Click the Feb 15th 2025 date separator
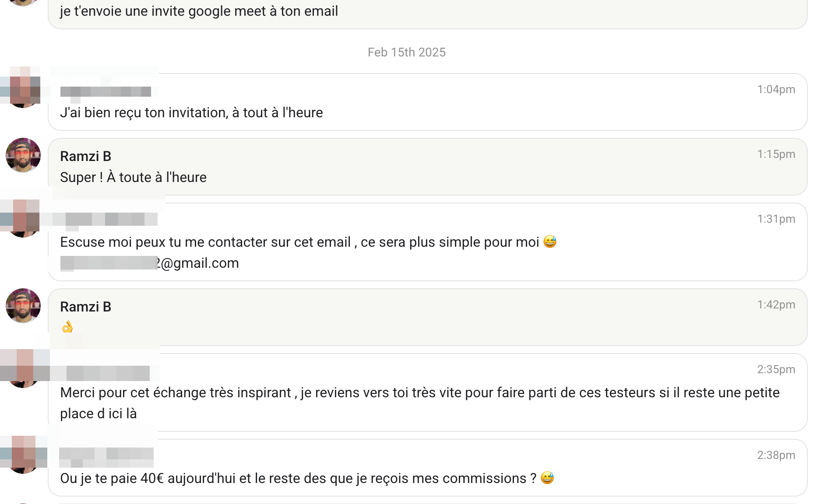Image resolution: width=817 pixels, height=504 pixels. tap(406, 52)
